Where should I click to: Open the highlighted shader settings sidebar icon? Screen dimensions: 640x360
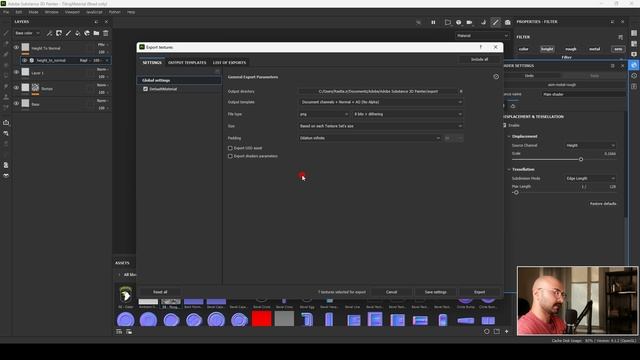point(634,65)
